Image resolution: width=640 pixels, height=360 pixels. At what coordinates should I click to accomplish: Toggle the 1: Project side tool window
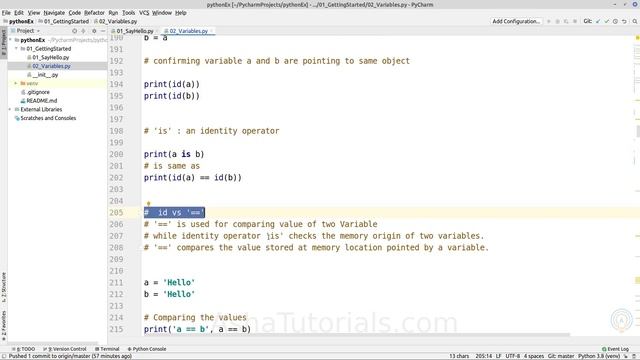4,43
